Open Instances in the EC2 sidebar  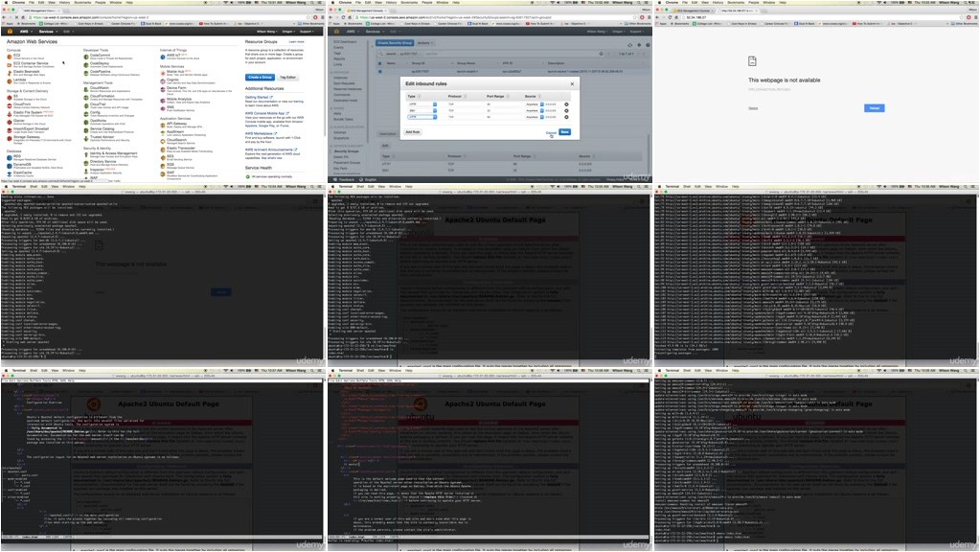point(340,79)
